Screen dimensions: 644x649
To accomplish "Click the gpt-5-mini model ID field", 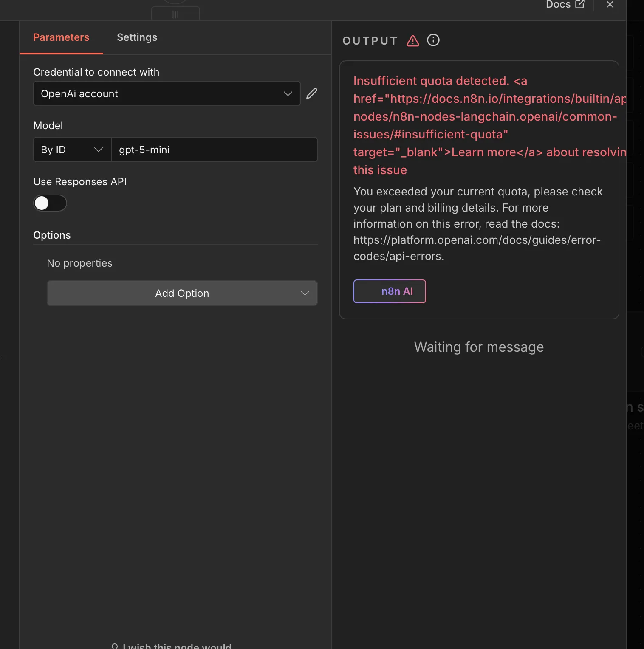I will pos(214,150).
